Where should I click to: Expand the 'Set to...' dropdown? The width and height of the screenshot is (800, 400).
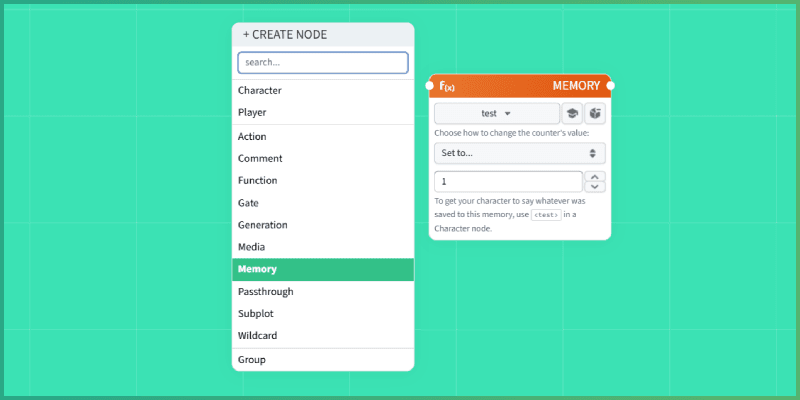coord(519,153)
